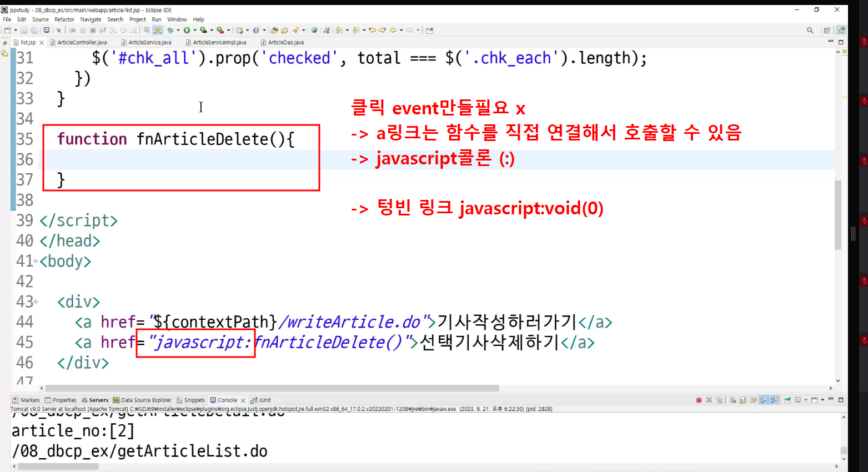Open the Display Selected Console dropdown

[x=806, y=400]
